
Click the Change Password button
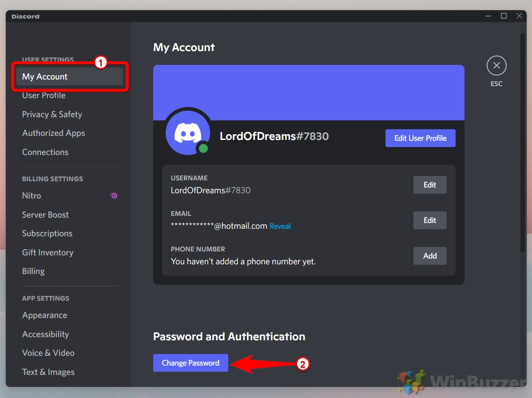click(191, 363)
